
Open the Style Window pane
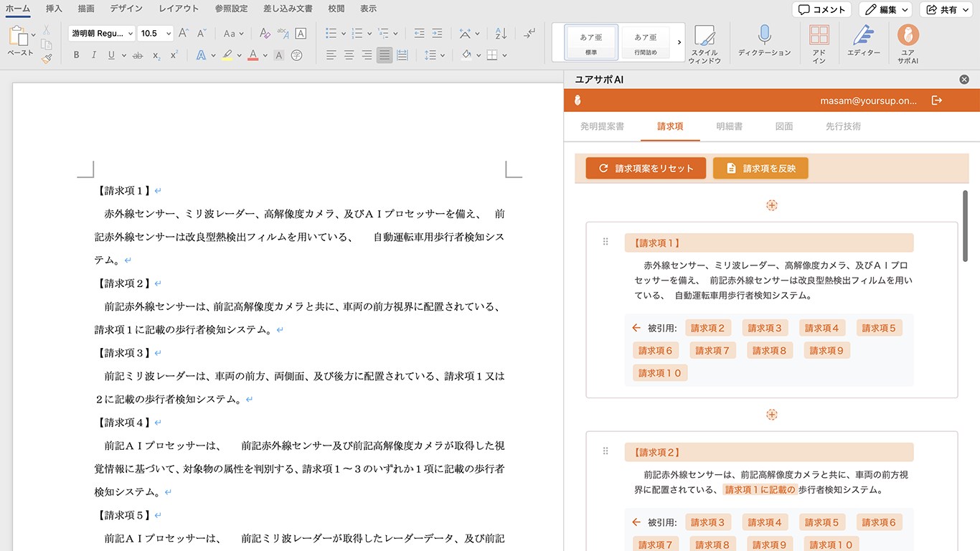(705, 37)
